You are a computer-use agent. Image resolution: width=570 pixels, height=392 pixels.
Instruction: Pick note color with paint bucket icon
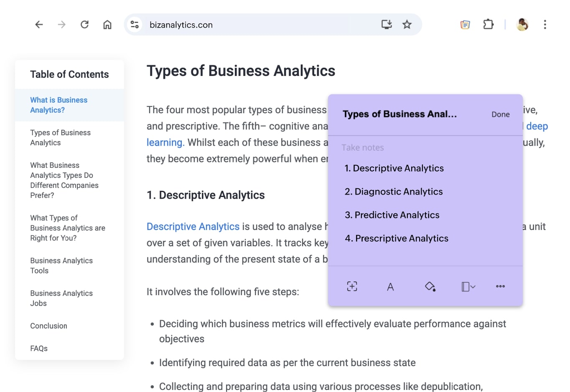point(430,286)
